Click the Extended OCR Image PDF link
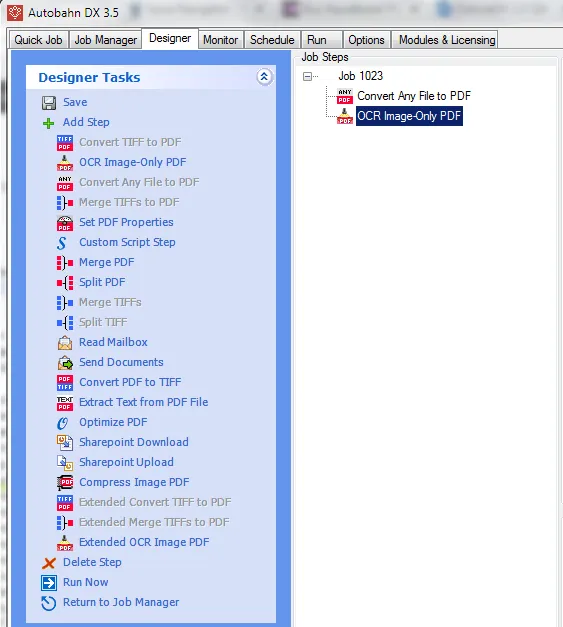The image size is (563, 627). (x=144, y=542)
